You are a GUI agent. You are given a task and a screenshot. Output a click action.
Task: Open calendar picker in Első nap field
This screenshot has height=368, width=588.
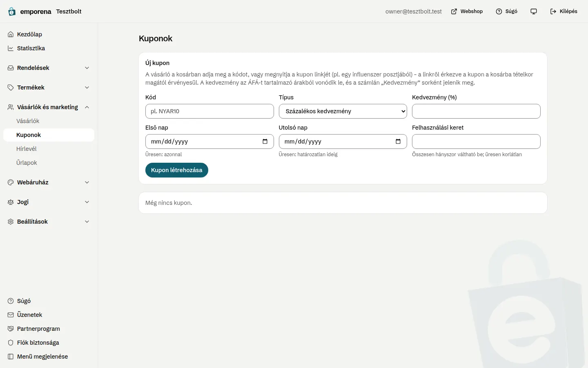click(265, 141)
